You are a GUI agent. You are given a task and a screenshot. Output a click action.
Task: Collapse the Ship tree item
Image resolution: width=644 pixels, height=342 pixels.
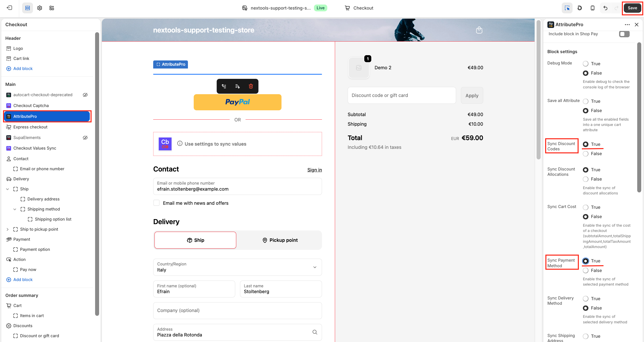point(8,189)
